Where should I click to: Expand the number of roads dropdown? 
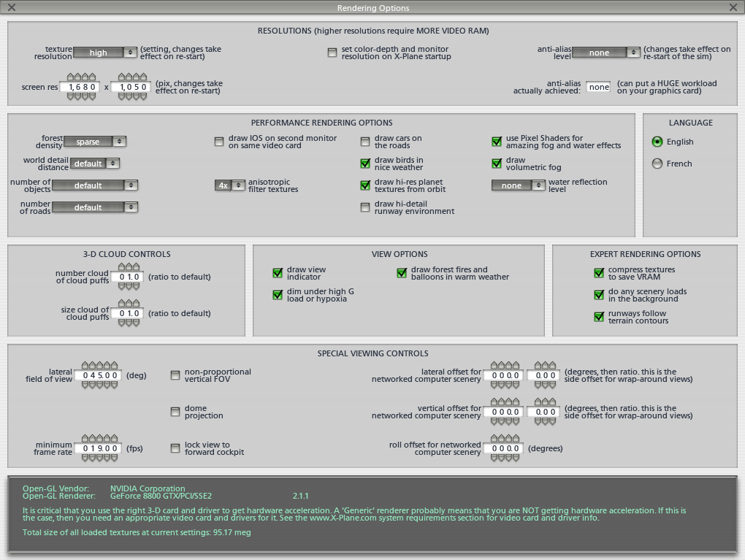(x=94, y=207)
